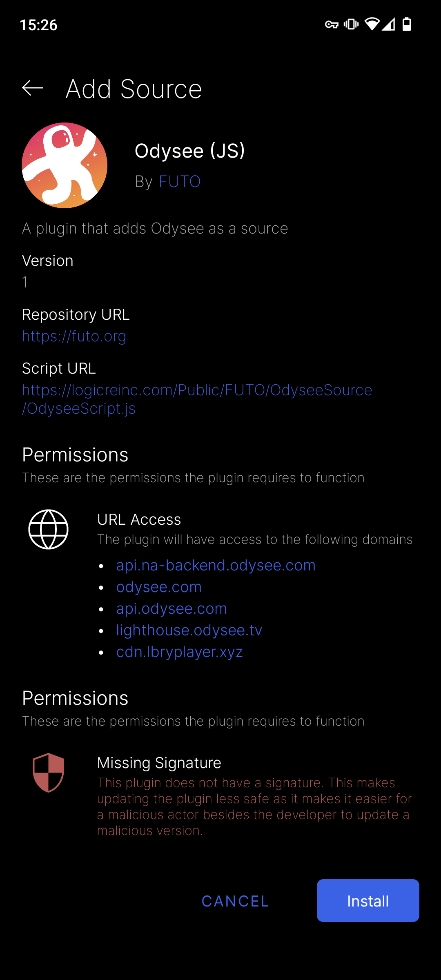Open the odysee.com domain link
This screenshot has height=980, width=441.
click(x=159, y=587)
